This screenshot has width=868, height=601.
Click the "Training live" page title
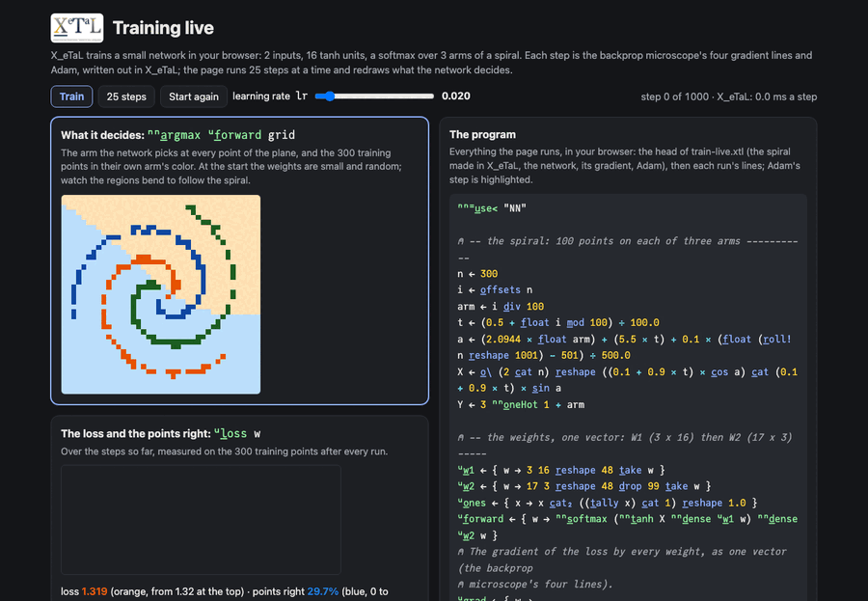(163, 28)
